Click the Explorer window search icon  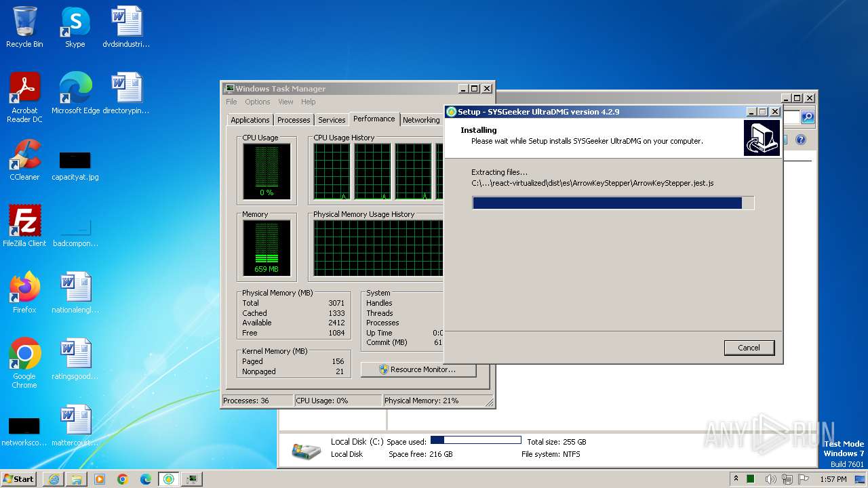[x=808, y=117]
